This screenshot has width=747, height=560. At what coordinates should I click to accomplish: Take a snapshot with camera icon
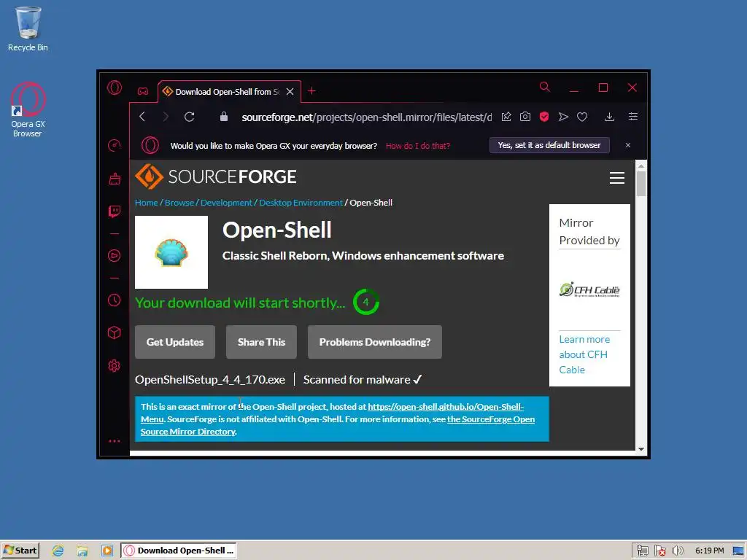point(525,117)
